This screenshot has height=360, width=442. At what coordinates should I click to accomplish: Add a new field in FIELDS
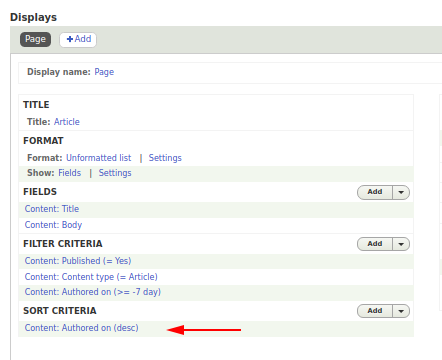(375, 192)
